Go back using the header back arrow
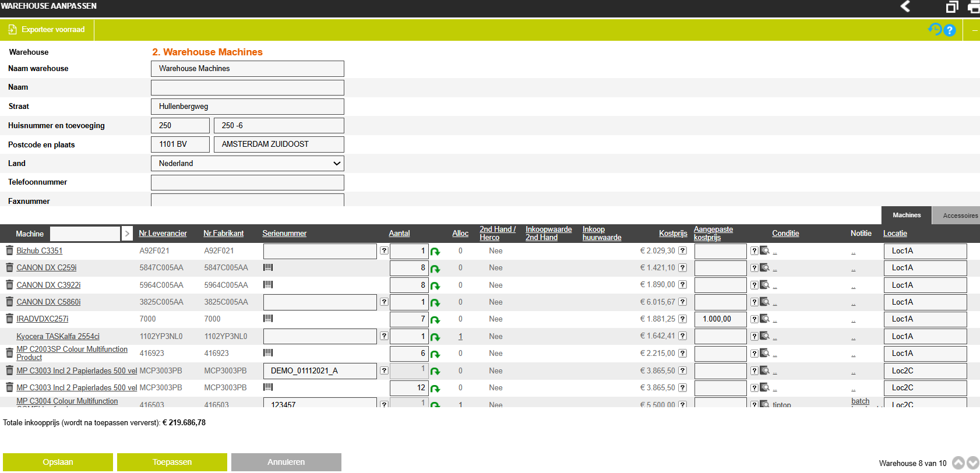Image resolution: width=980 pixels, height=473 pixels. pos(905,6)
